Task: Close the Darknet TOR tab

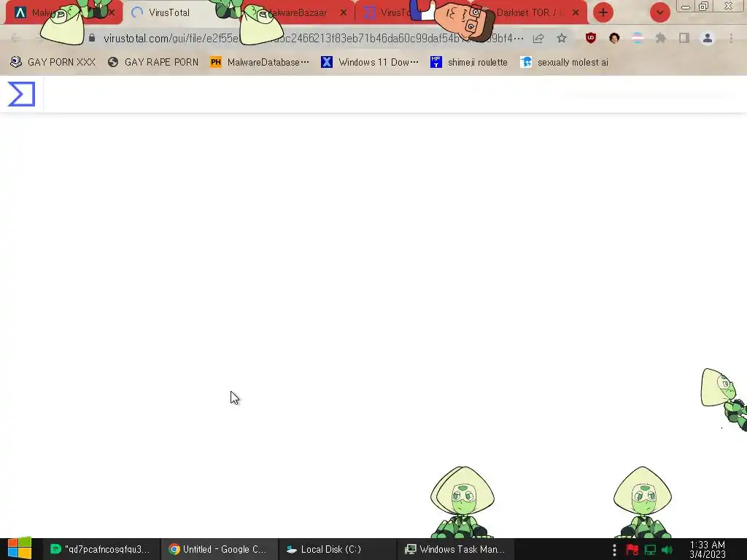Action: tap(576, 13)
